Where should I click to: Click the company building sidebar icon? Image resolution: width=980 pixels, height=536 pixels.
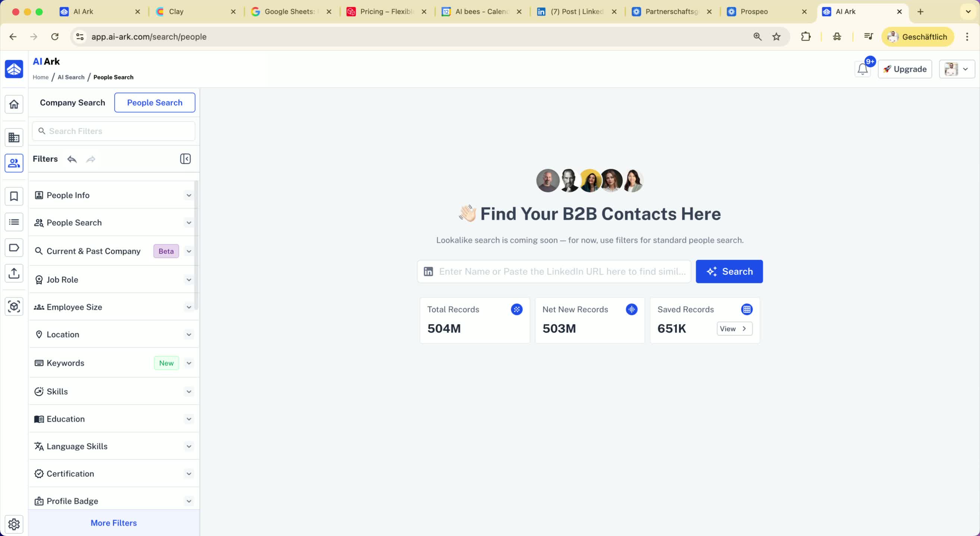click(14, 138)
